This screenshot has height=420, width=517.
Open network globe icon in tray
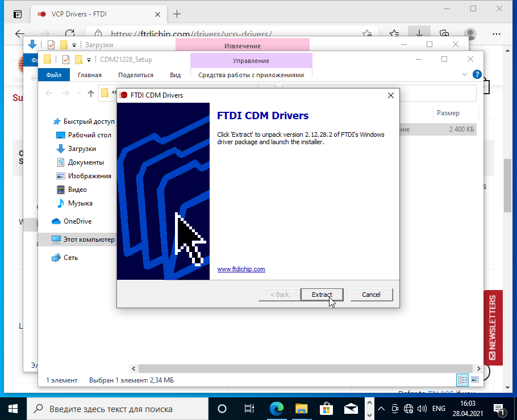coord(408,409)
